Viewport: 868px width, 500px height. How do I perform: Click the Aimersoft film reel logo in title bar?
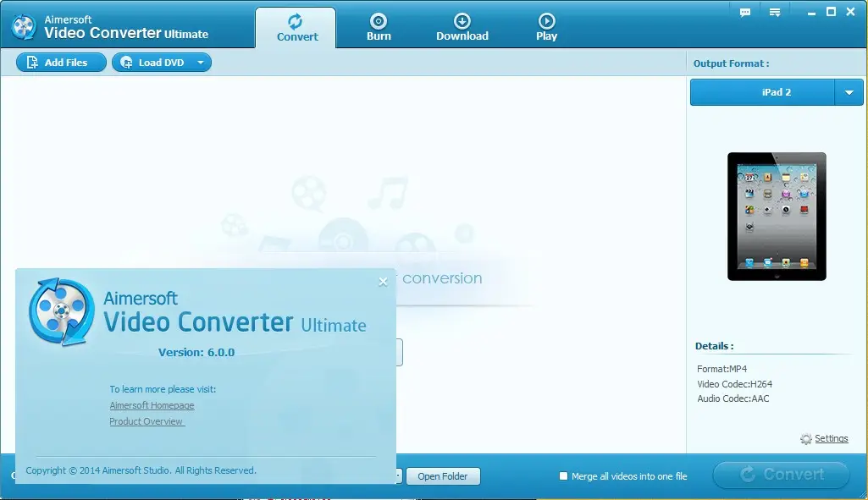[x=24, y=26]
